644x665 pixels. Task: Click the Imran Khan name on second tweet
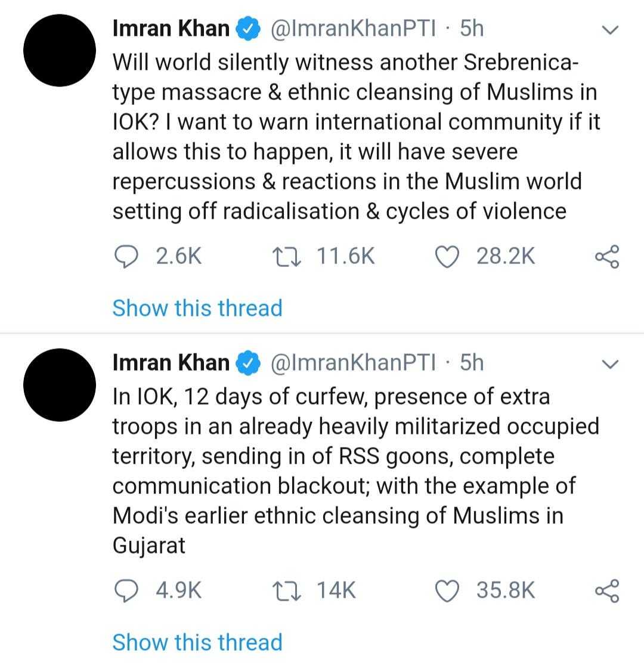tap(171, 363)
